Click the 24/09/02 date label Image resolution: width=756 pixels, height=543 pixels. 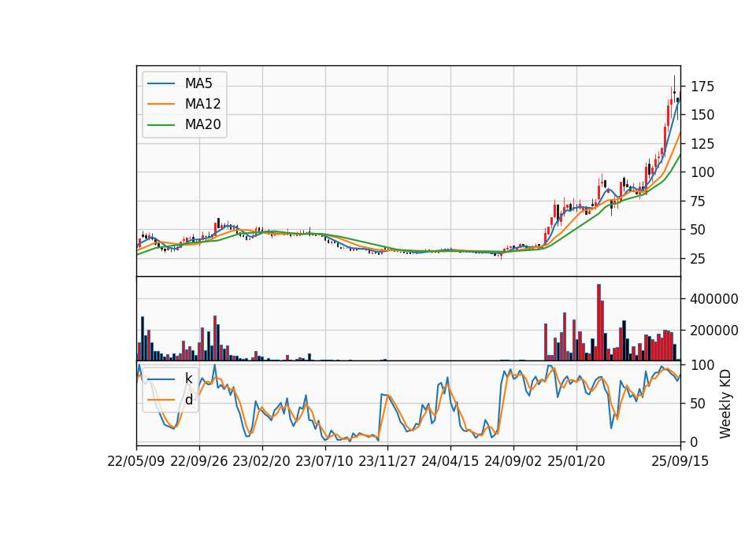513,461
